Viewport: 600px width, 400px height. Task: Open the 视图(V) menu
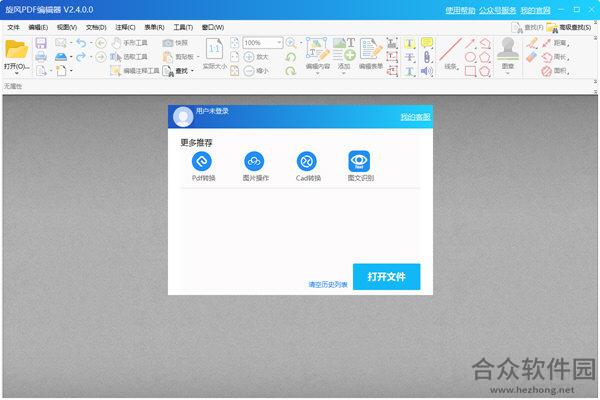pos(67,27)
